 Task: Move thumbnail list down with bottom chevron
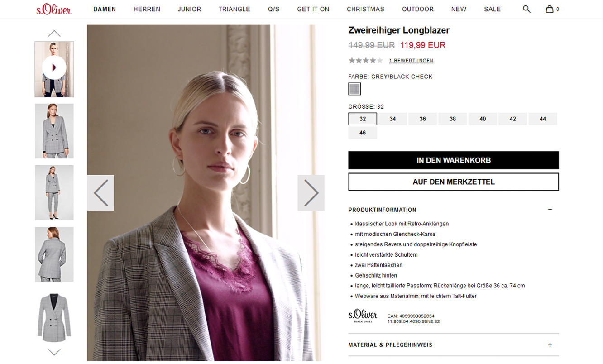(x=54, y=352)
